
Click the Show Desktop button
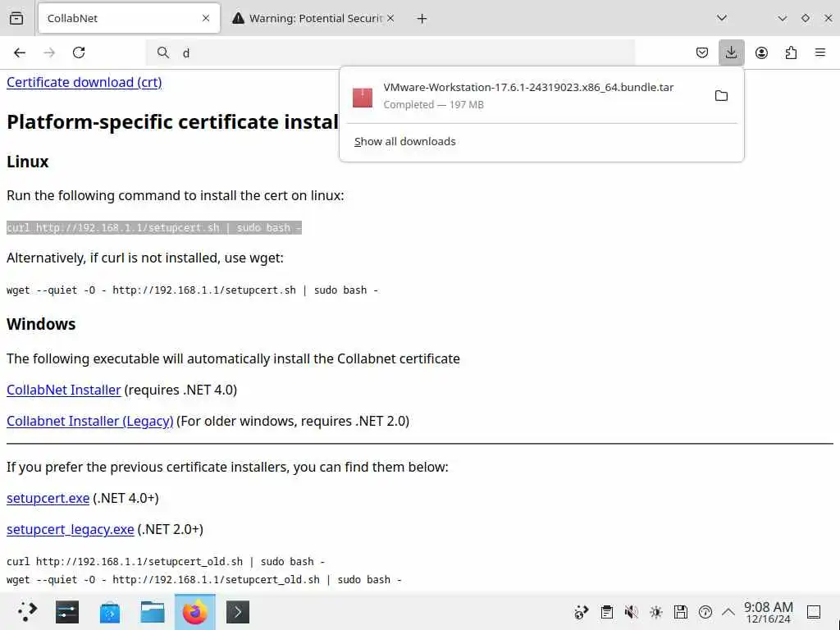point(814,612)
